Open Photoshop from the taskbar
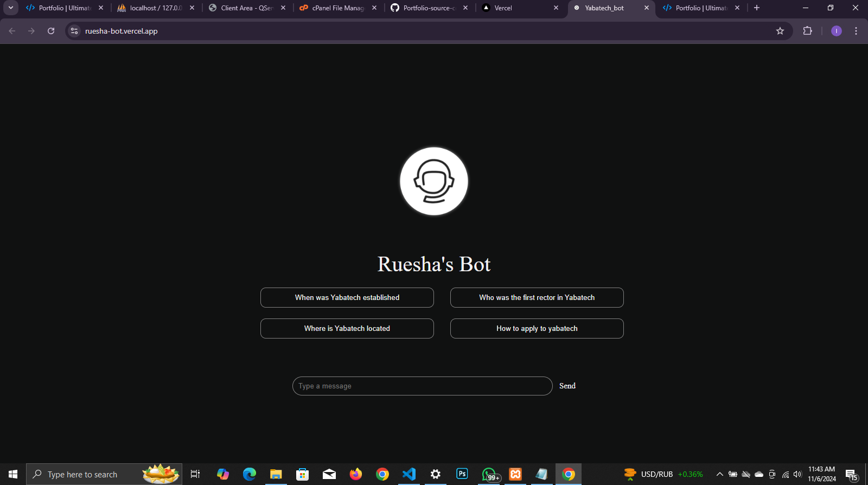Image resolution: width=868 pixels, height=485 pixels. [462, 474]
